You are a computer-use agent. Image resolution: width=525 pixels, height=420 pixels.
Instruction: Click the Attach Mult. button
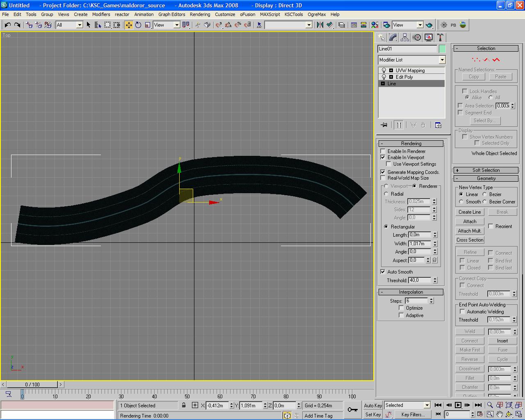tap(470, 231)
